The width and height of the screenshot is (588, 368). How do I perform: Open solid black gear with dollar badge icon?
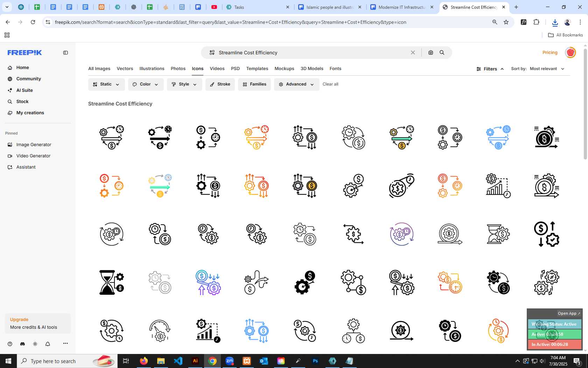tap(305, 282)
